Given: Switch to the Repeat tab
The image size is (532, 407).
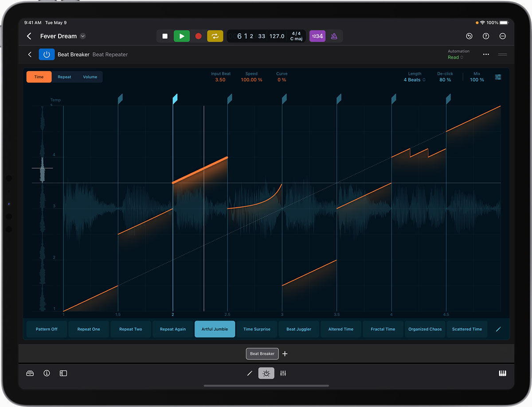Looking at the screenshot, I should (64, 77).
